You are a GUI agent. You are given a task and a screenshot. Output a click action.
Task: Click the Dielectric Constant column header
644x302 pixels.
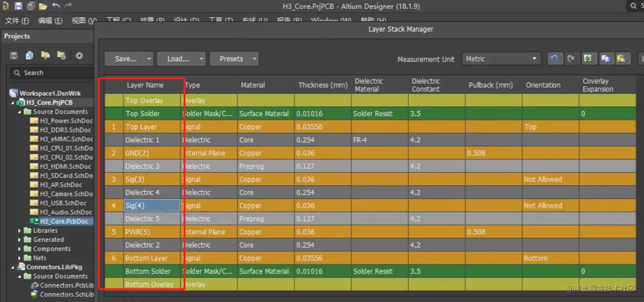[x=426, y=85]
